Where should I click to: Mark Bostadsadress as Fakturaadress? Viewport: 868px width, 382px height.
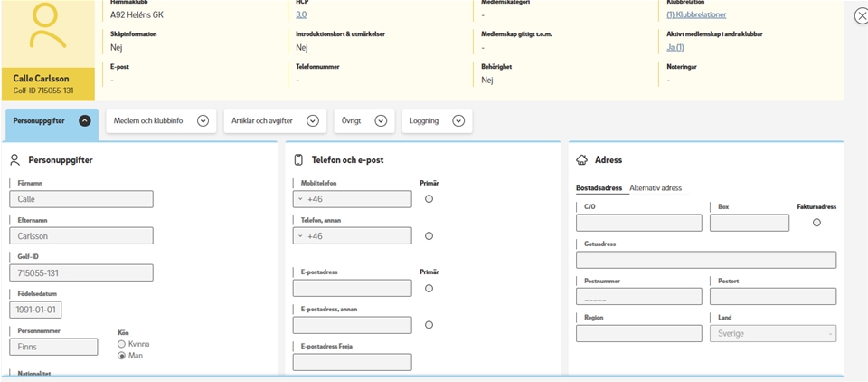pos(816,223)
